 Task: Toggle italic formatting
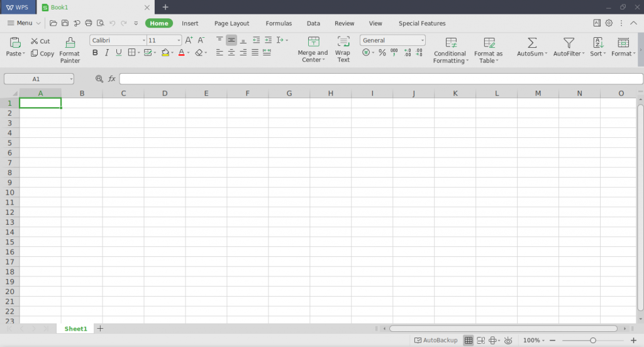point(107,52)
